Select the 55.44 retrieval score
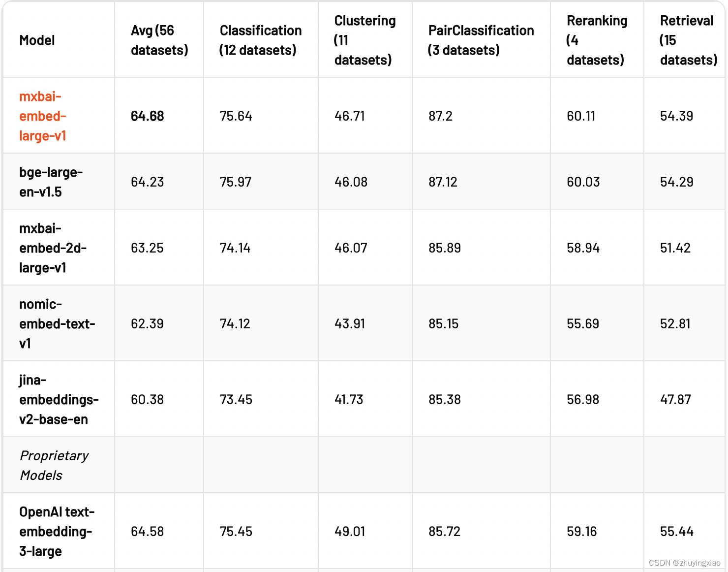 point(676,532)
